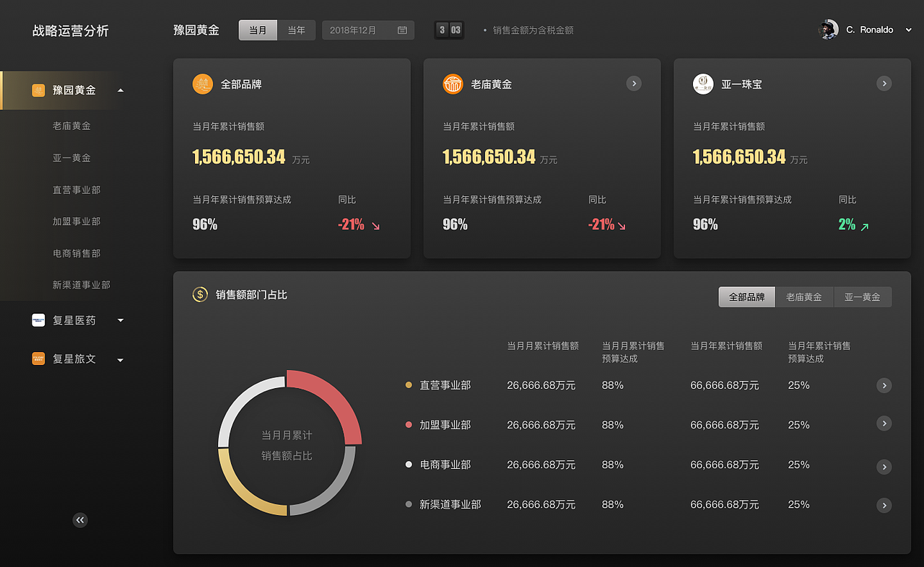
Task: Select the 亚一黄金 filter in chart panel
Action: [x=863, y=296]
